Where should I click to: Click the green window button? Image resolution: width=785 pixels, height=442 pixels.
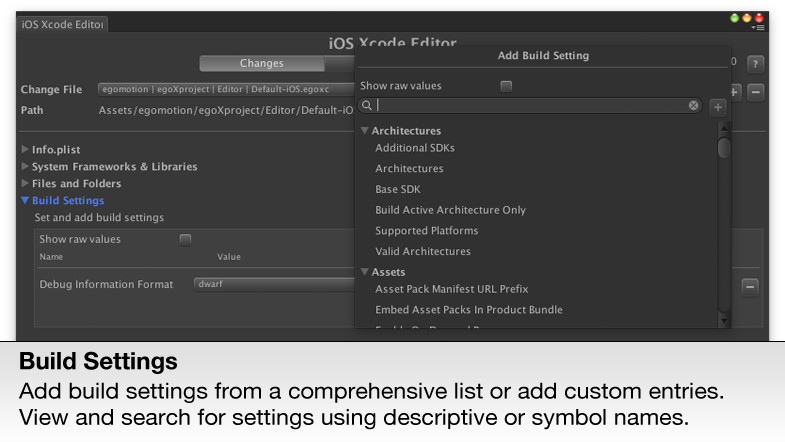(x=734, y=18)
